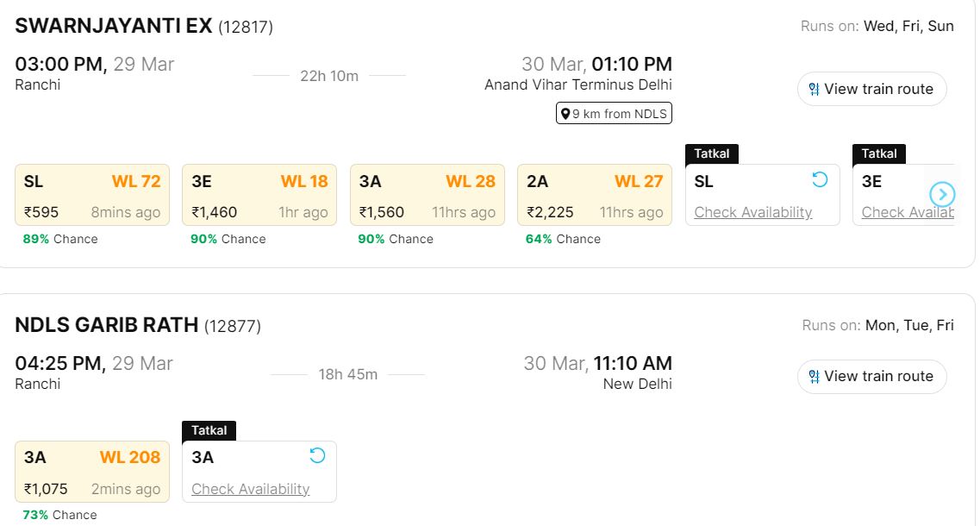Select 3E class card with WL 18
The height and width of the screenshot is (526, 980).
259,196
